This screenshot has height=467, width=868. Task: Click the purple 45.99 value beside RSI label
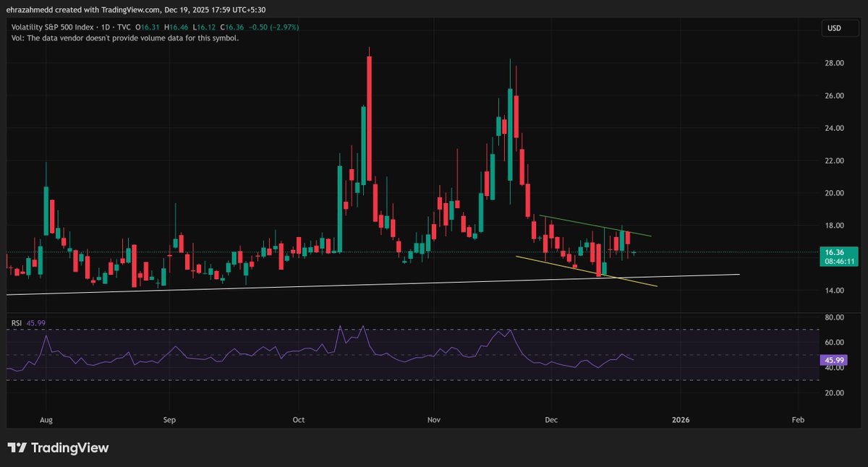click(36, 322)
